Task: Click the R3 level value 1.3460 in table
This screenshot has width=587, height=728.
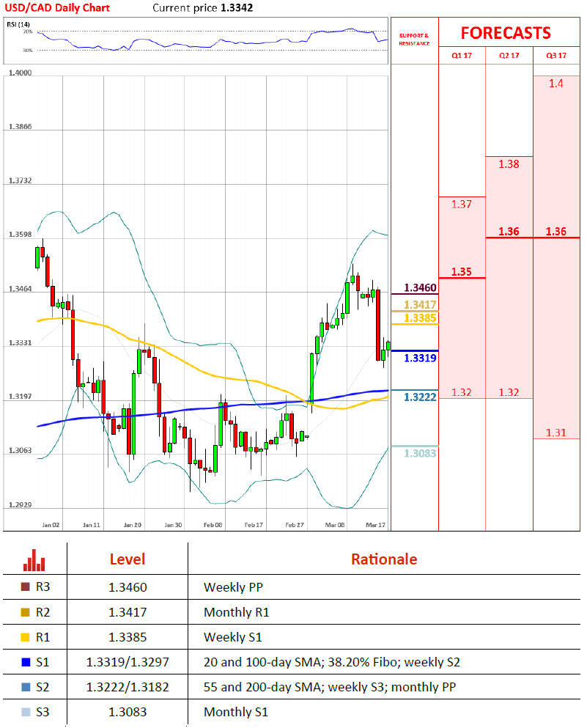Action: [x=128, y=587]
